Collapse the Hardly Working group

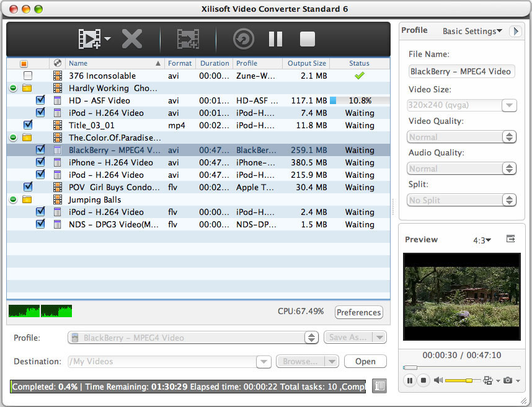click(13, 88)
